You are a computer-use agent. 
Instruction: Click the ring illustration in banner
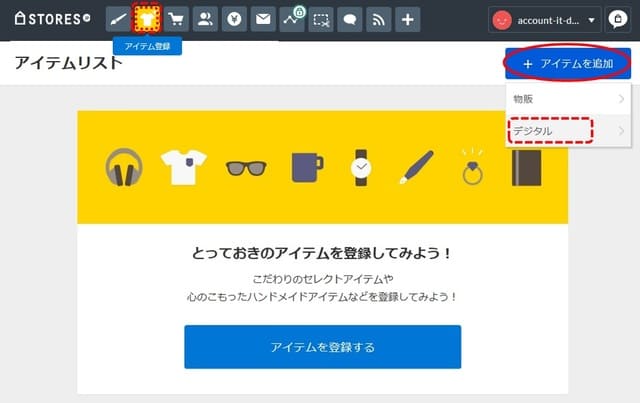pos(473,167)
